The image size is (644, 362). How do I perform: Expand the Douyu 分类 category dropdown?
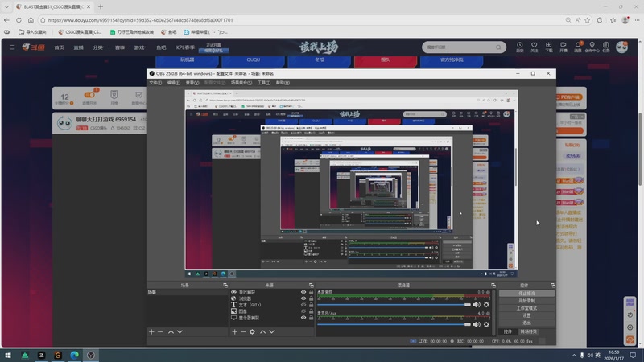coord(98,47)
